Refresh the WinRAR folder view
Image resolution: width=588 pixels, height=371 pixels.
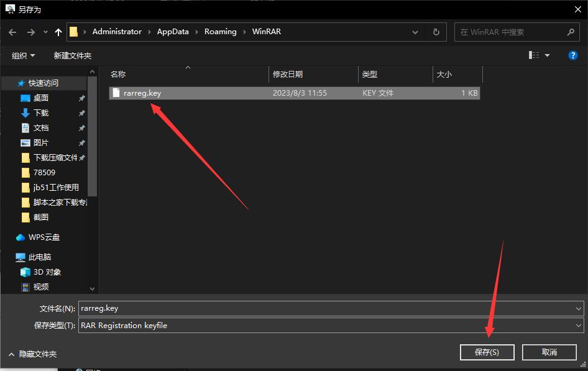[436, 32]
